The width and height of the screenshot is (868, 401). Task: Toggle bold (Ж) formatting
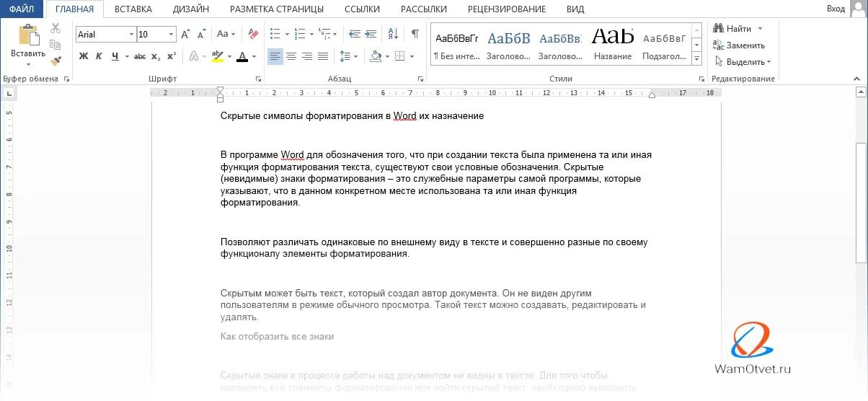[x=83, y=56]
